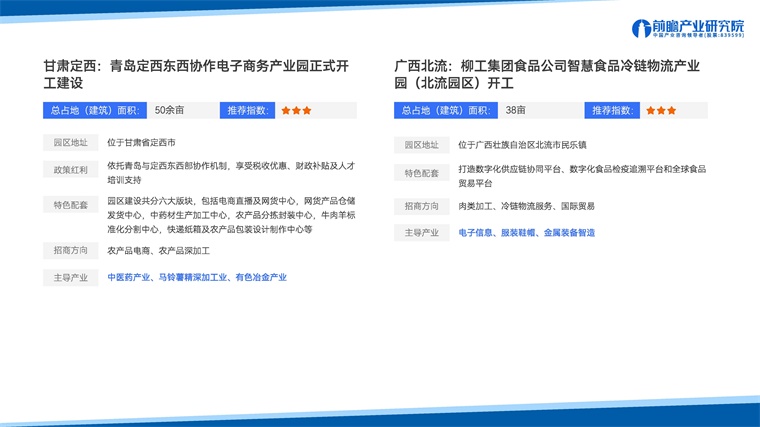Click the 推荐指数 label next to 38亩
The width and height of the screenshot is (760, 427).
[612, 111]
